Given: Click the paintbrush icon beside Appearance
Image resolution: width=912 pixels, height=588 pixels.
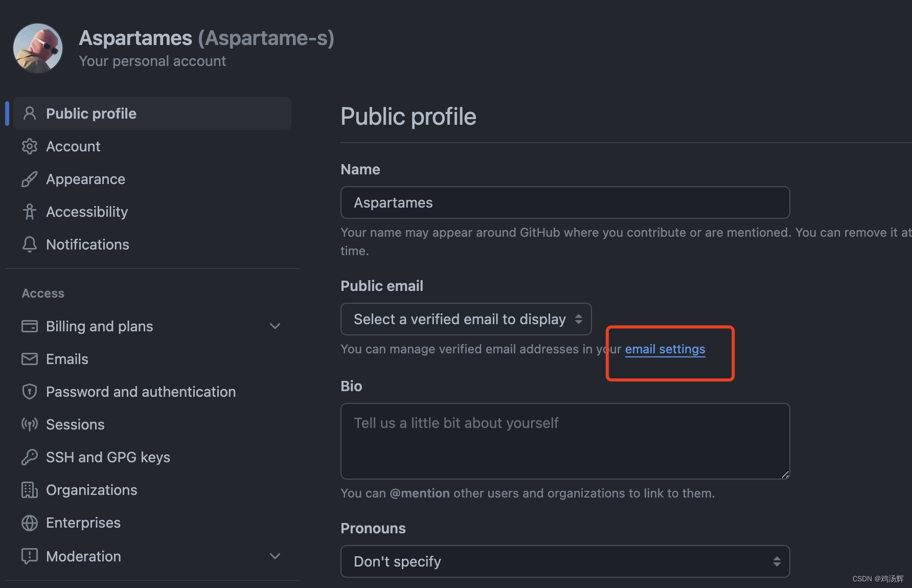Looking at the screenshot, I should (x=30, y=179).
